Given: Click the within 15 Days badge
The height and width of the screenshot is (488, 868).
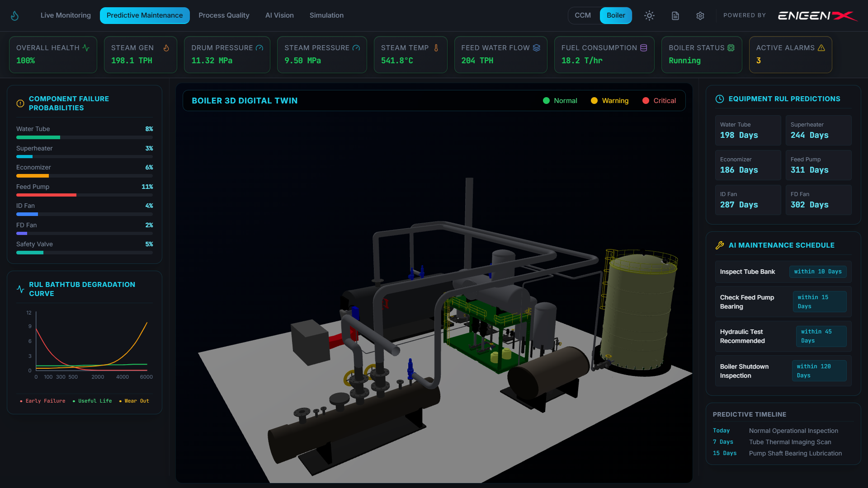Looking at the screenshot, I should 820,302.
